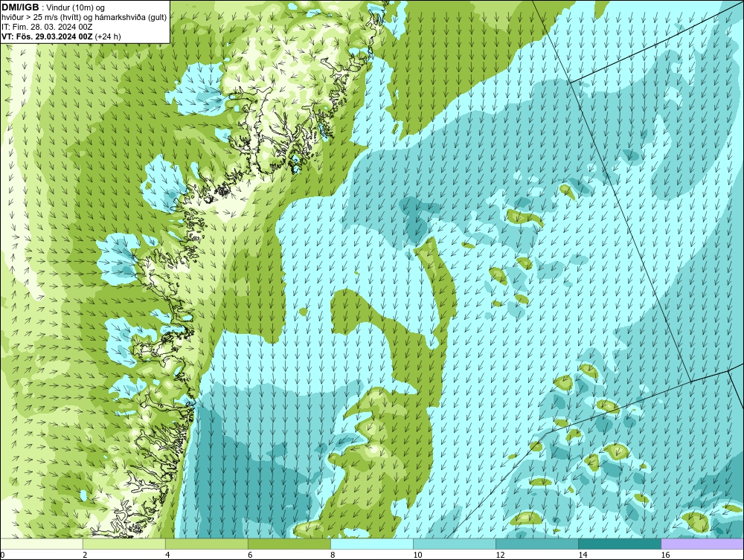This screenshot has width=744, height=560.
Task: Click the 0–2 m/s palest legend swatch
Action: 42,544
